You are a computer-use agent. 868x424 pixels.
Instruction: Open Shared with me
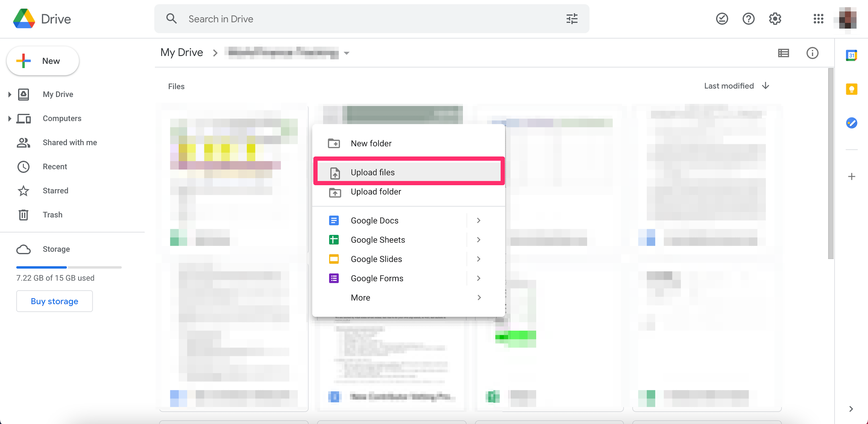coord(70,143)
